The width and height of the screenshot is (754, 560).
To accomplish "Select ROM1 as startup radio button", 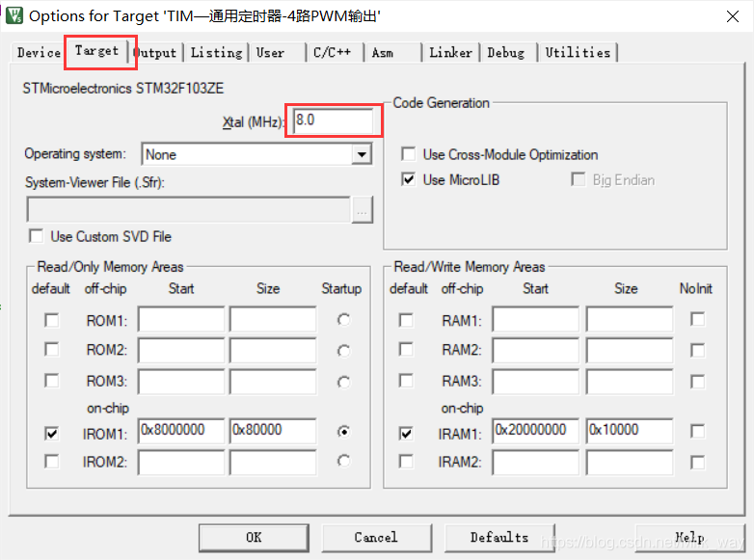I will tap(343, 319).
